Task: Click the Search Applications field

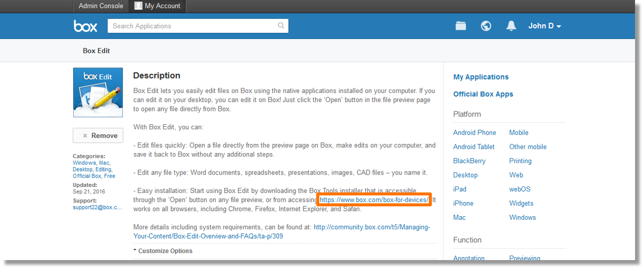Action: [x=198, y=26]
